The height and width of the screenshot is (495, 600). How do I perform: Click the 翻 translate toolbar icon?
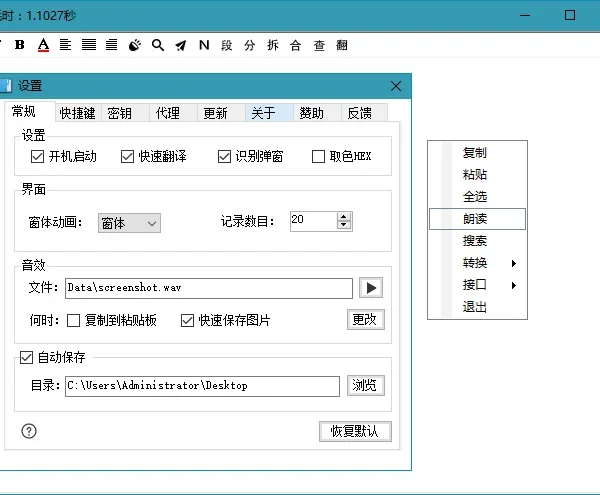click(342, 45)
